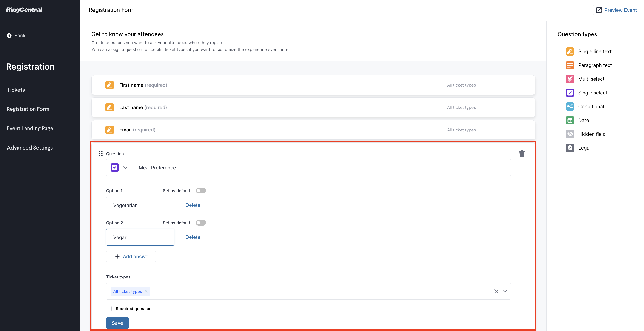Open Advanced Settings in the sidebar
This screenshot has height=331, width=644.
point(30,148)
